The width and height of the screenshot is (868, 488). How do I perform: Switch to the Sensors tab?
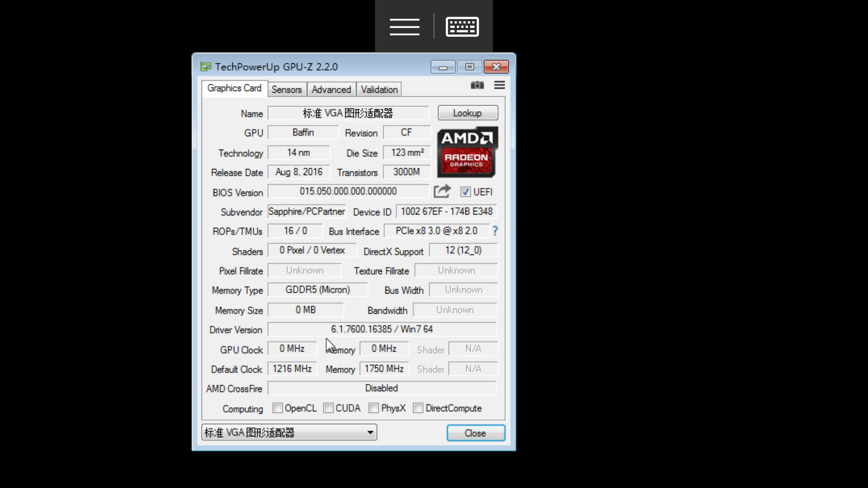click(287, 90)
